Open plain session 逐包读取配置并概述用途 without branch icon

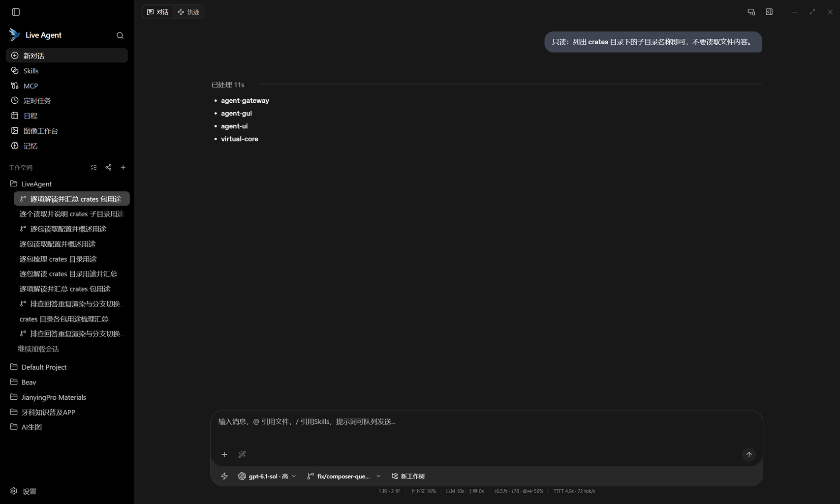click(x=72, y=244)
